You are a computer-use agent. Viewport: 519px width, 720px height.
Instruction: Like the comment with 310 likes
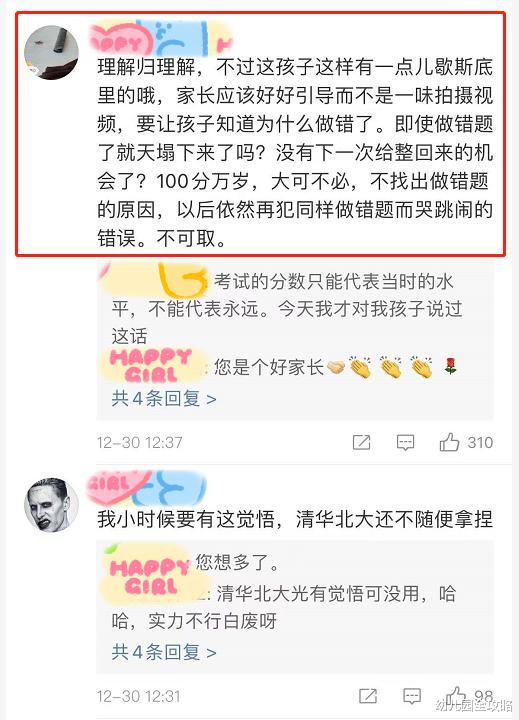pyautogui.click(x=449, y=442)
